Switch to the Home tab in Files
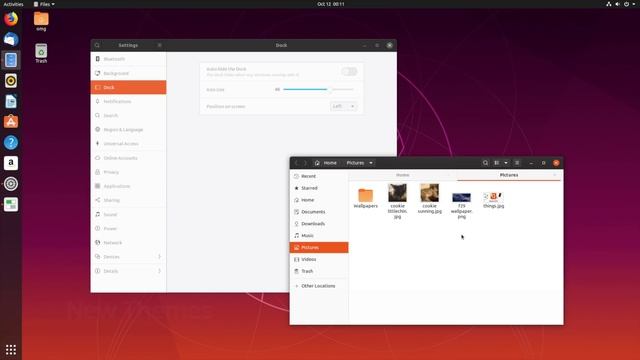Viewport: 640px width, 360px height. pos(403,175)
